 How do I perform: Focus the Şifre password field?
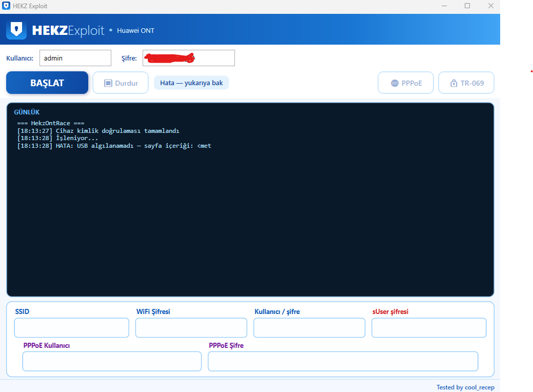click(189, 58)
